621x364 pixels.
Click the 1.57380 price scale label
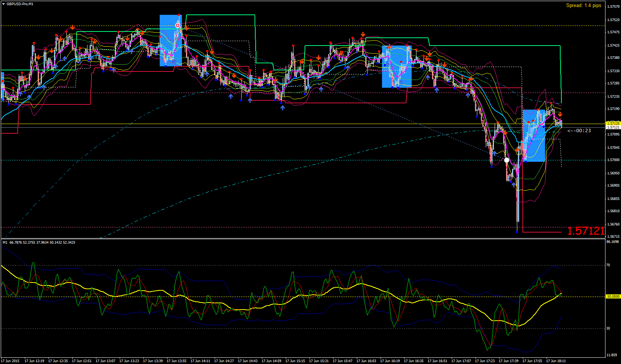(614, 58)
